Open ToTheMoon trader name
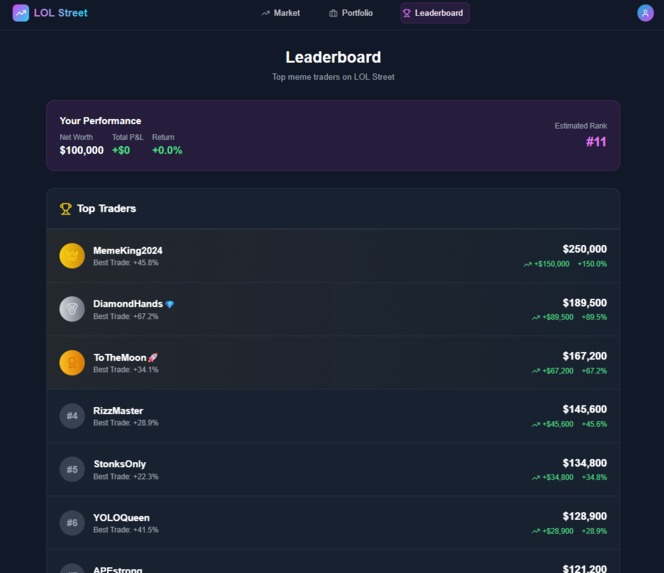The image size is (664, 573). point(120,357)
